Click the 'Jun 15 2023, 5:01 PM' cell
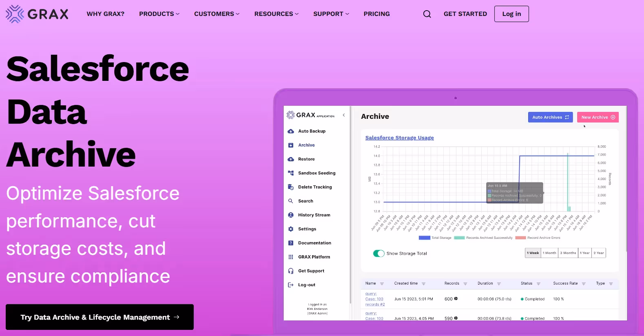Screen dimensions: 644x336 pos(414,299)
